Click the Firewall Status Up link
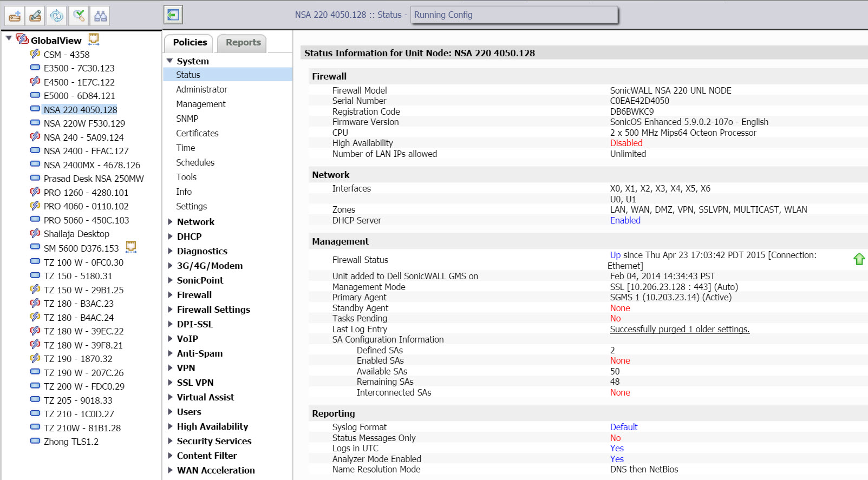 [x=615, y=255]
